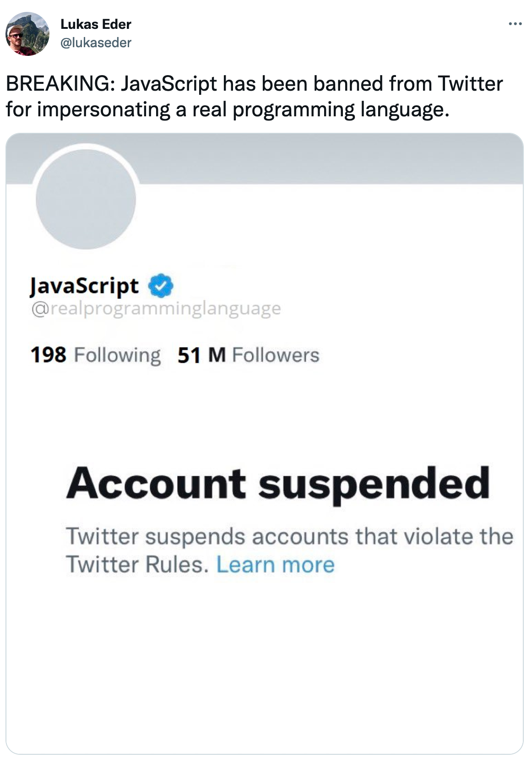
Task: Click Lukas Eder's profile avatar photo
Action: (27, 33)
